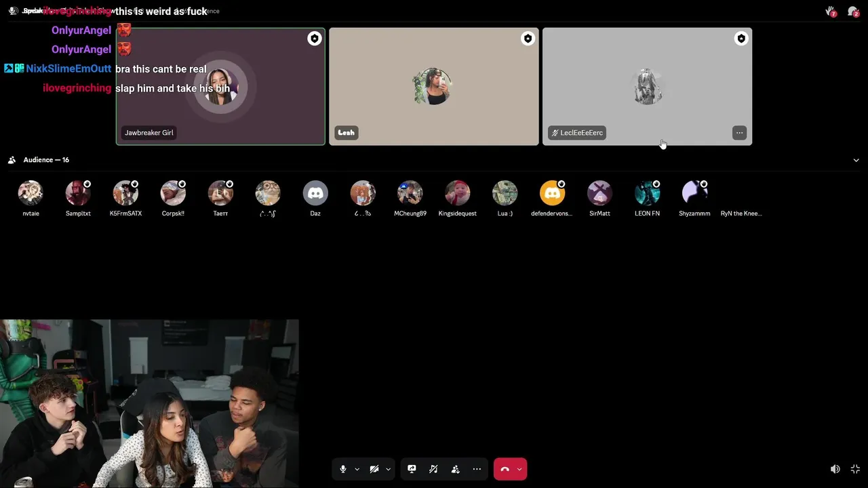Open camera options dropdown arrow
The image size is (868, 488).
point(388,469)
